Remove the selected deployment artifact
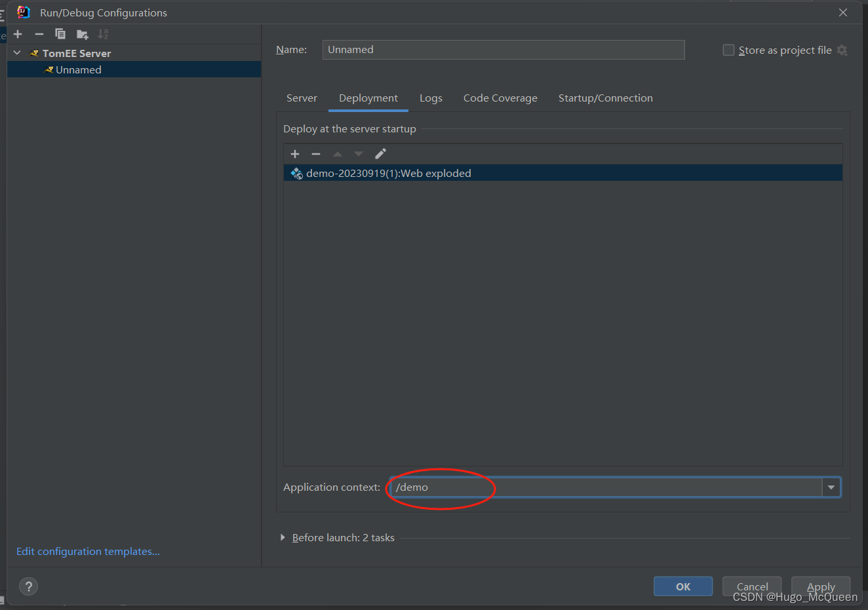This screenshot has height=610, width=868. click(316, 154)
